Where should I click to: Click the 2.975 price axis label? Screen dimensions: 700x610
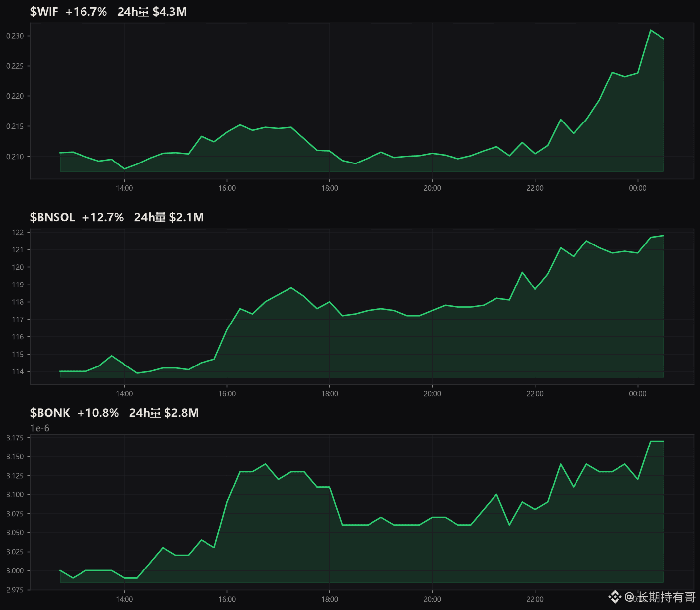pos(15,590)
